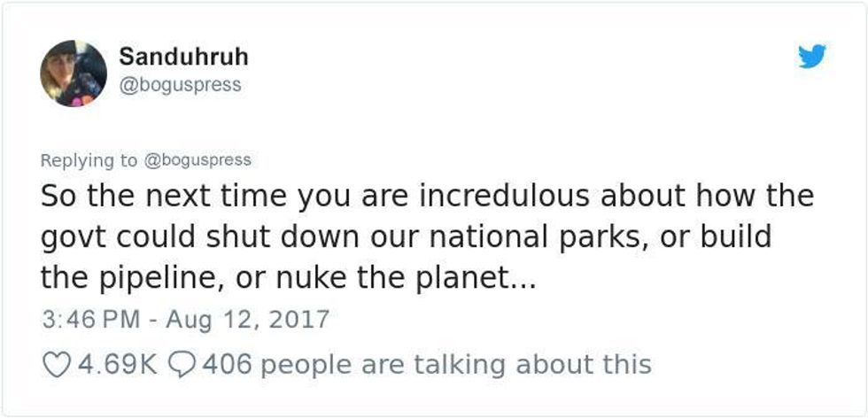Open the Sanduhruh display name link

184,56
